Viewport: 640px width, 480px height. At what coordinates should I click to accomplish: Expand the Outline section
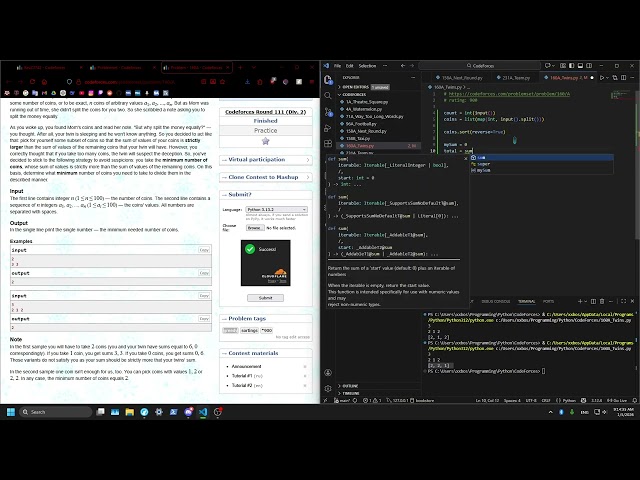[x=379, y=386]
